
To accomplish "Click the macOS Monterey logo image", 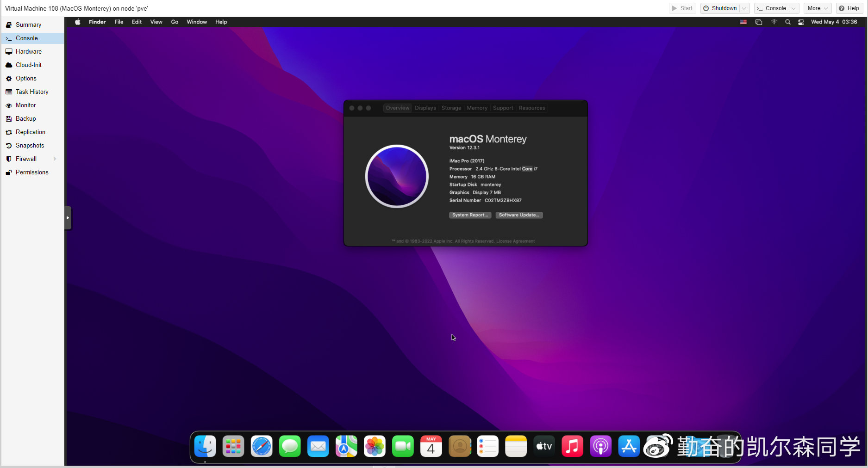I will click(397, 176).
